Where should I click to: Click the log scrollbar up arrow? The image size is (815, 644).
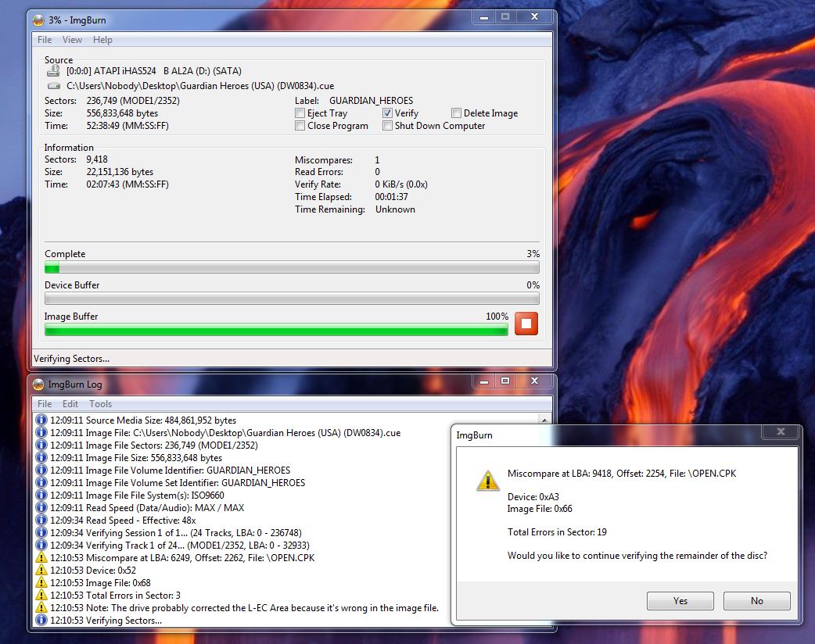click(x=544, y=420)
